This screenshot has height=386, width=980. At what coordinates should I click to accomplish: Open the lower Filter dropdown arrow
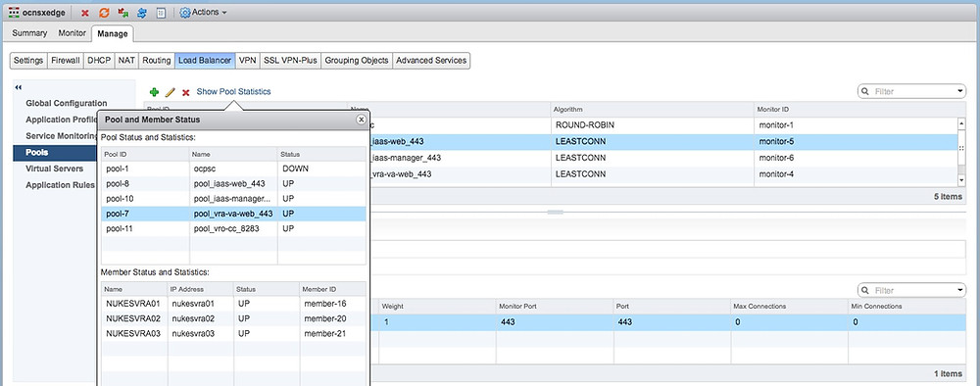pos(960,290)
